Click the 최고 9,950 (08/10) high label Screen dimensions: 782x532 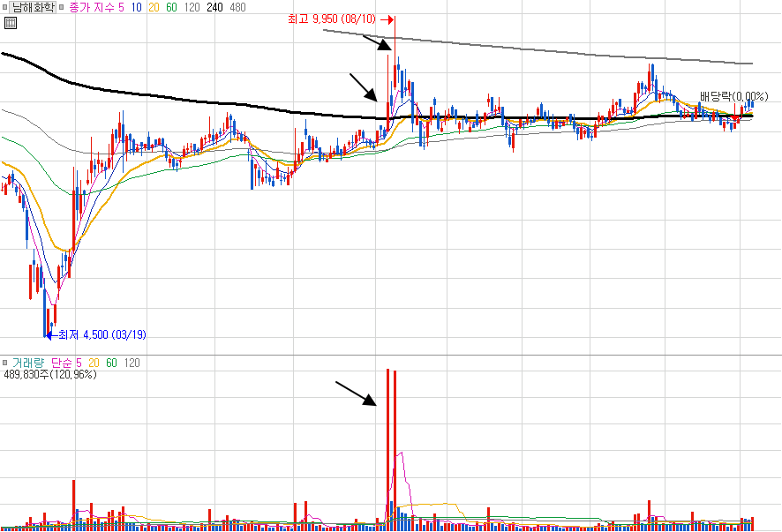pos(332,19)
